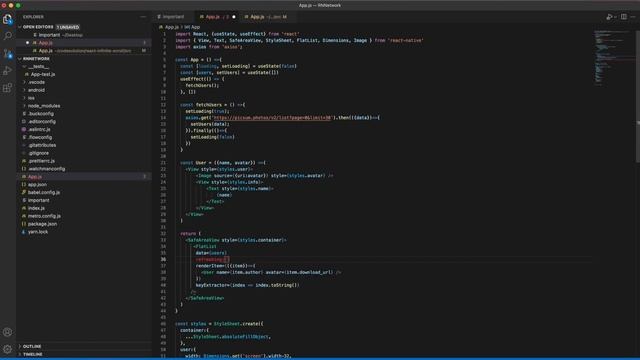Select important file in Open Editors
Viewport: 640px width, 360px height.
tap(84, 35)
